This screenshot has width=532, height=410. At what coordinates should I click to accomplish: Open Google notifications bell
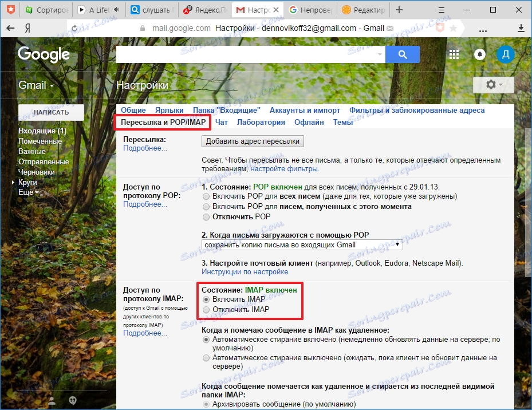pyautogui.click(x=480, y=54)
